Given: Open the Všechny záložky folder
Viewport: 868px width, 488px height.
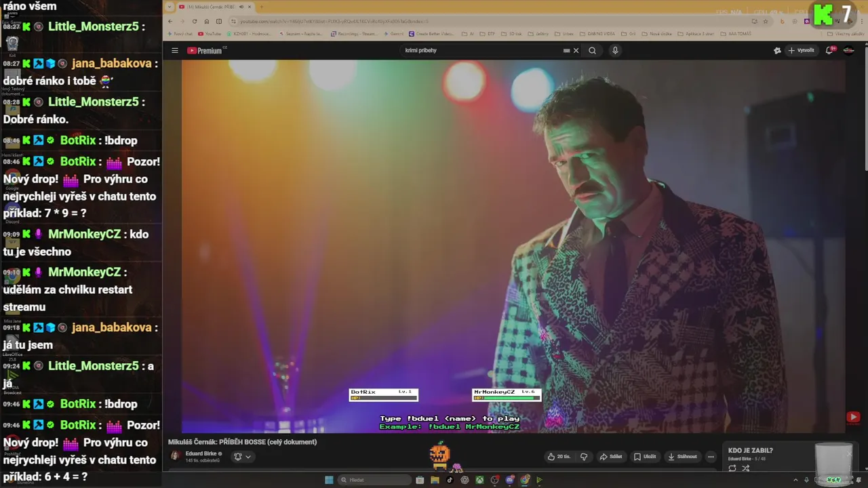Looking at the screenshot, I should [846, 33].
